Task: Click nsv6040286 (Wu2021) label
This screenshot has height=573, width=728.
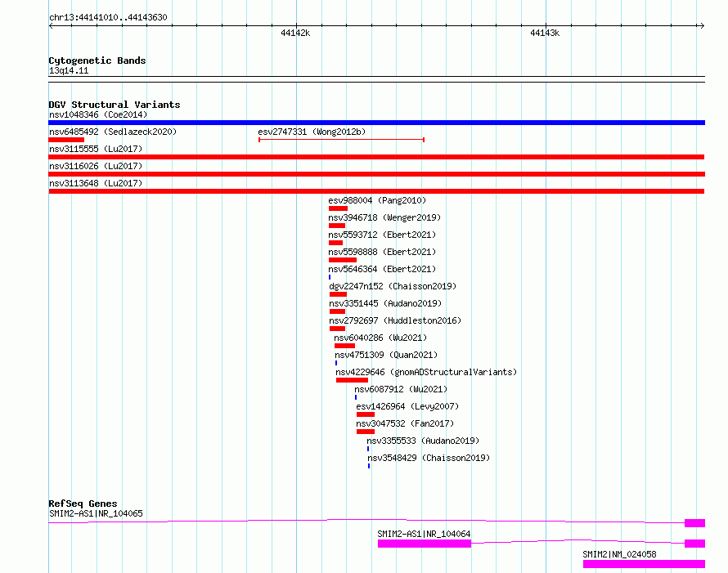Action: [x=380, y=338]
